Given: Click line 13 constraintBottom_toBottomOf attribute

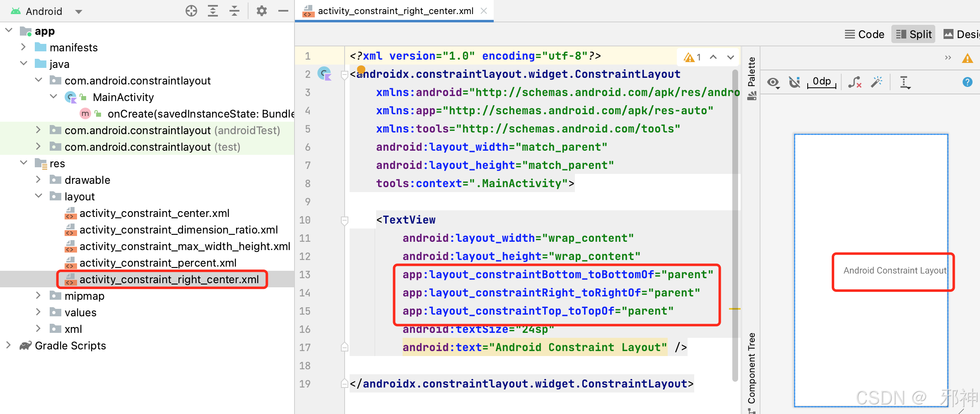Looking at the screenshot, I should point(558,274).
